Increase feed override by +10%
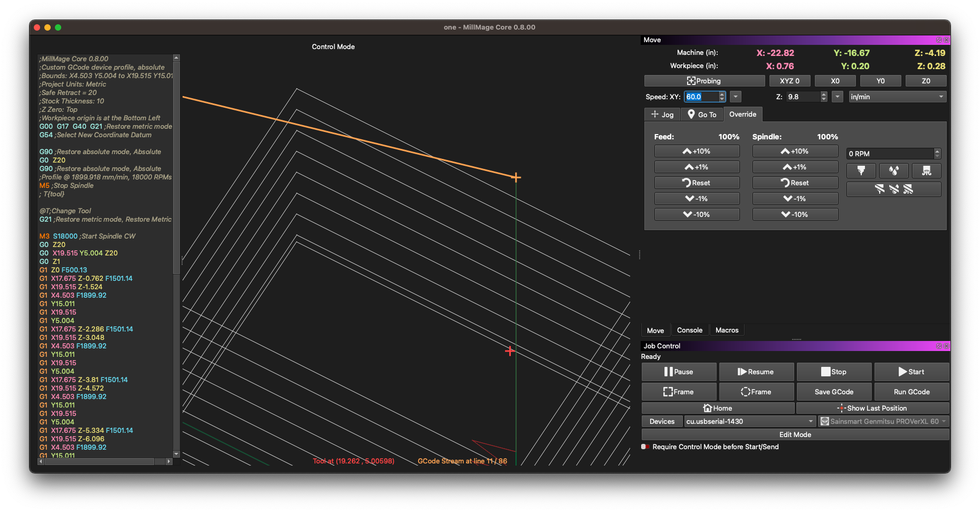This screenshot has width=980, height=512. click(x=697, y=151)
